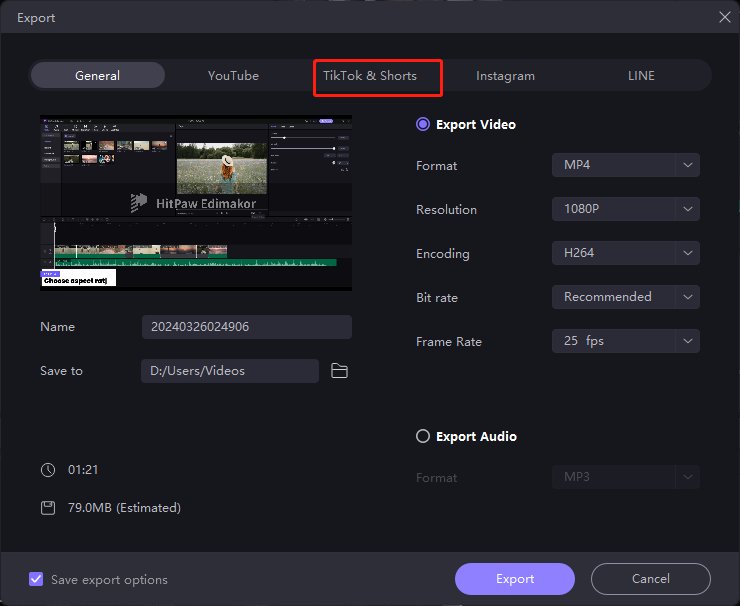The image size is (740, 606).
Task: Click the purple Export button
Action: 515,579
